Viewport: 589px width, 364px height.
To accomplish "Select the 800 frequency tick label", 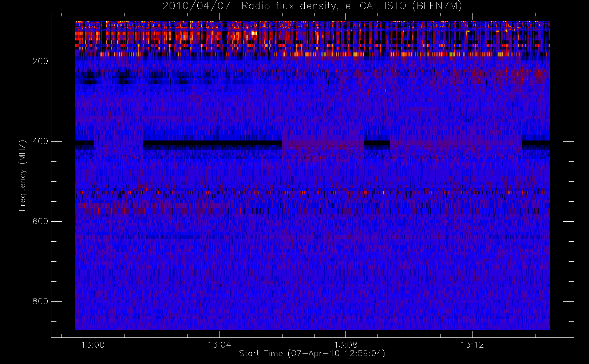I will tap(40, 301).
